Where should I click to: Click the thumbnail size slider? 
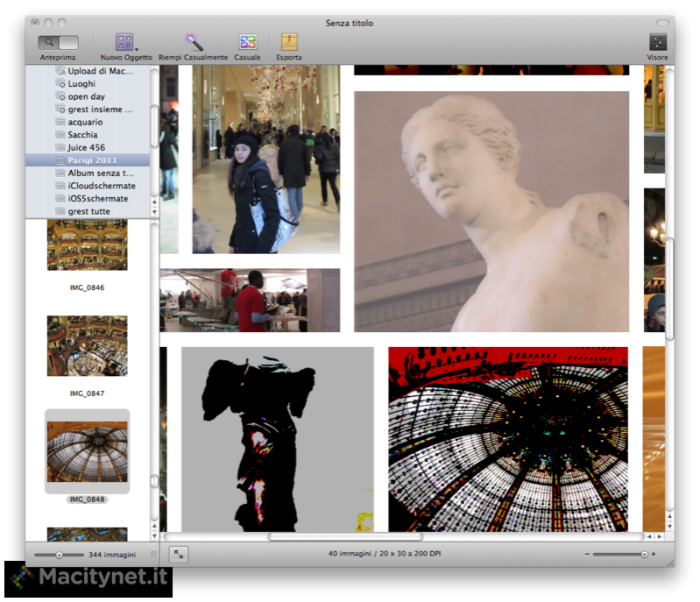(x=59, y=555)
